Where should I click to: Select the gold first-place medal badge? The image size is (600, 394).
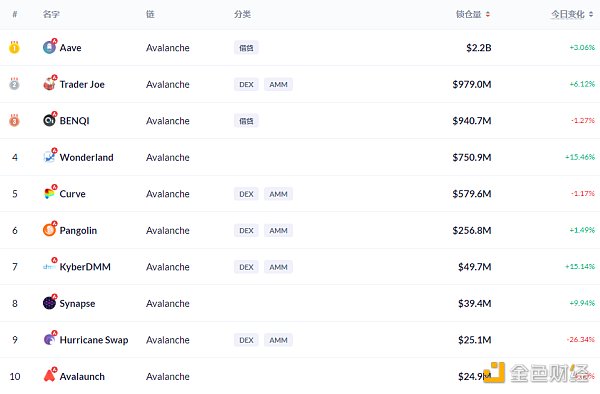(14, 47)
